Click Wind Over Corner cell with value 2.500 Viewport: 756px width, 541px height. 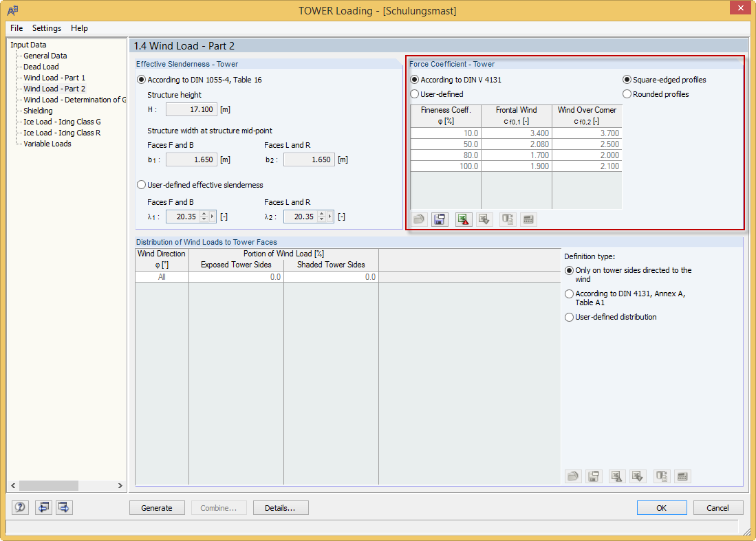[x=587, y=144]
